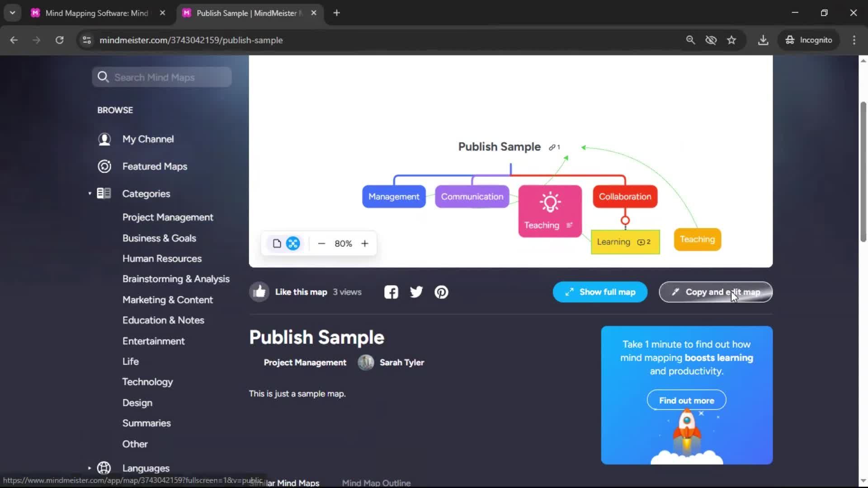The height and width of the screenshot is (488, 868).
Task: Open browser downloads
Action: pyautogui.click(x=763, y=40)
